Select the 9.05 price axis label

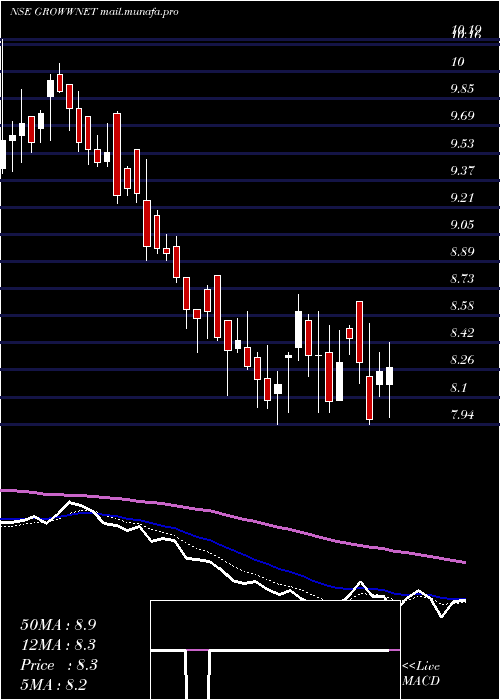(462, 225)
